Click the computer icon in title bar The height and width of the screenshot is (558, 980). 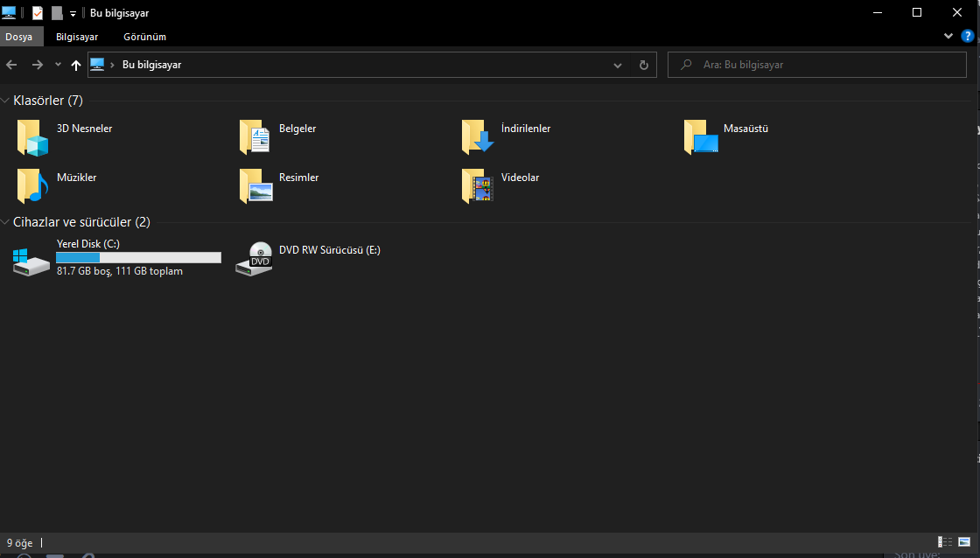[x=9, y=12]
